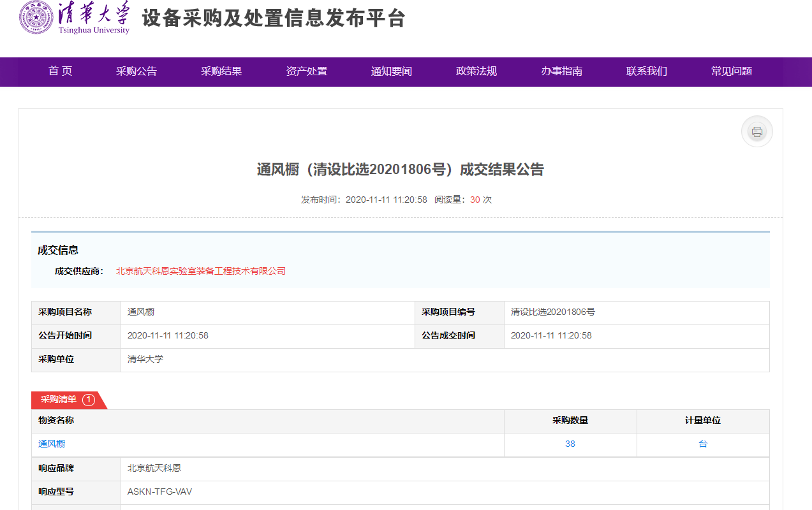
Task: Open the 政策法规 section
Action: coord(476,71)
